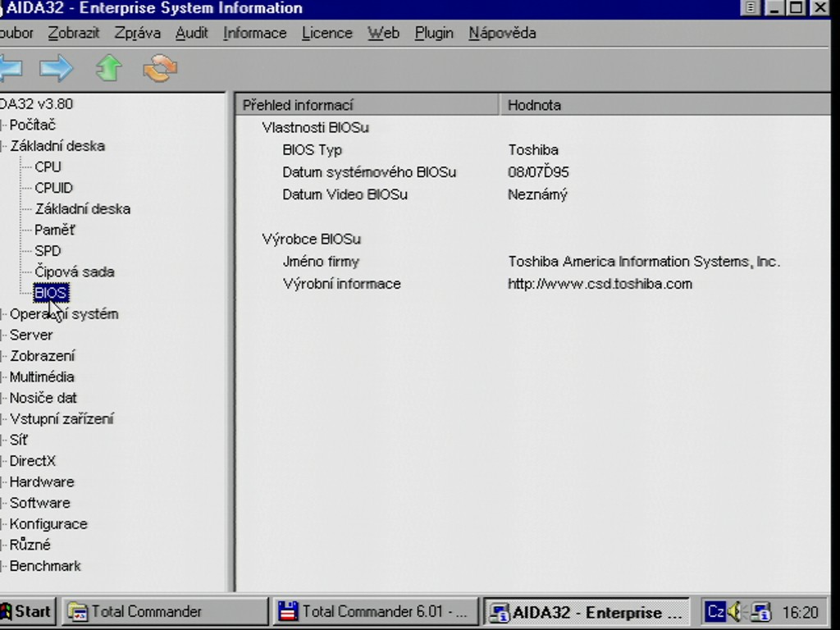The image size is (840, 630).
Task: Click the Cz keyboard layout indicator
Action: [x=714, y=611]
